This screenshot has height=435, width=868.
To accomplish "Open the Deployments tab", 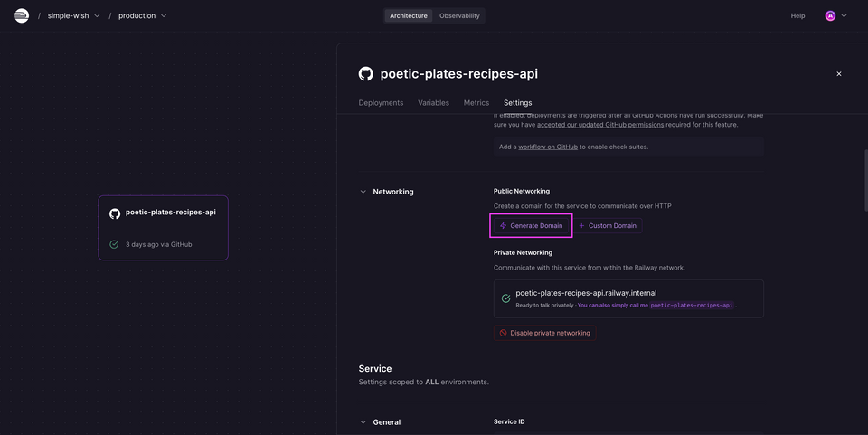I will (381, 103).
